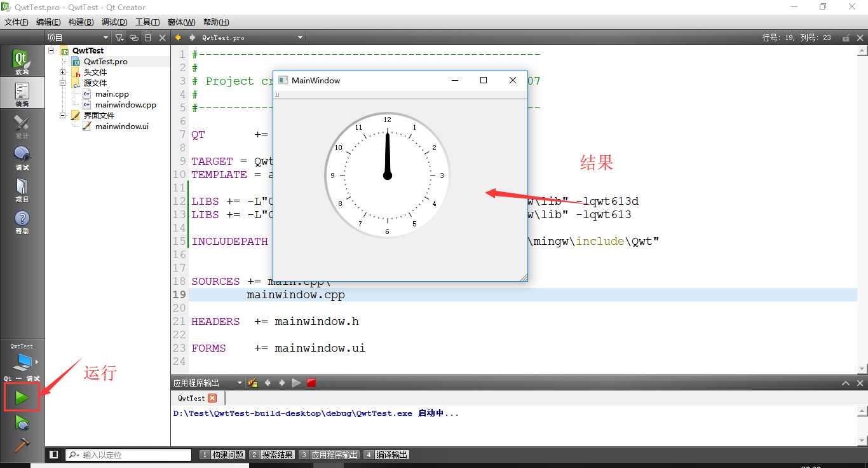The width and height of the screenshot is (868, 468).
Task: Click the attach debugger icon in output toolbar
Action: (253, 383)
